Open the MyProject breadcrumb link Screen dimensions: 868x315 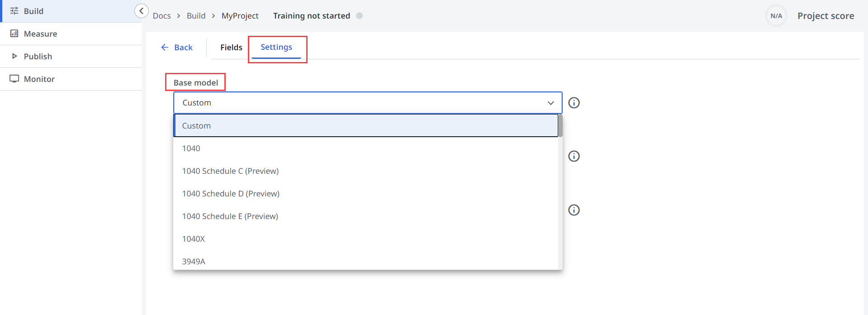pos(240,16)
